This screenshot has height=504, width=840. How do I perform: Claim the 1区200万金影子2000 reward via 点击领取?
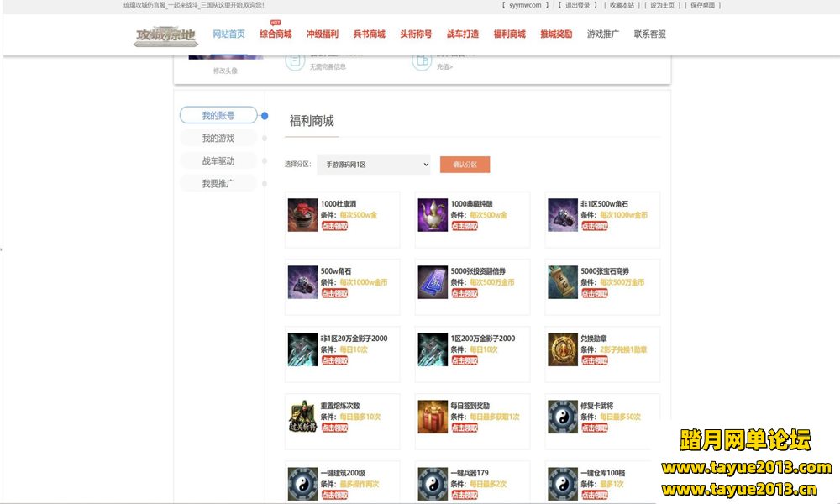point(465,361)
